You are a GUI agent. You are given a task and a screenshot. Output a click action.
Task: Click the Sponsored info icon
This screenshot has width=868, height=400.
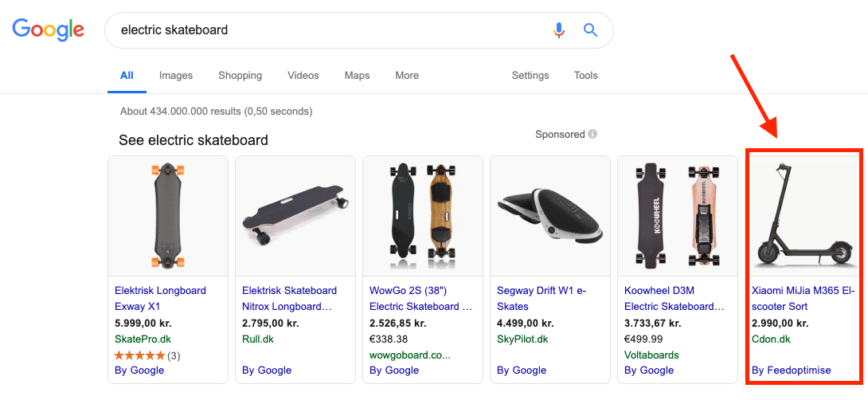pos(593,135)
